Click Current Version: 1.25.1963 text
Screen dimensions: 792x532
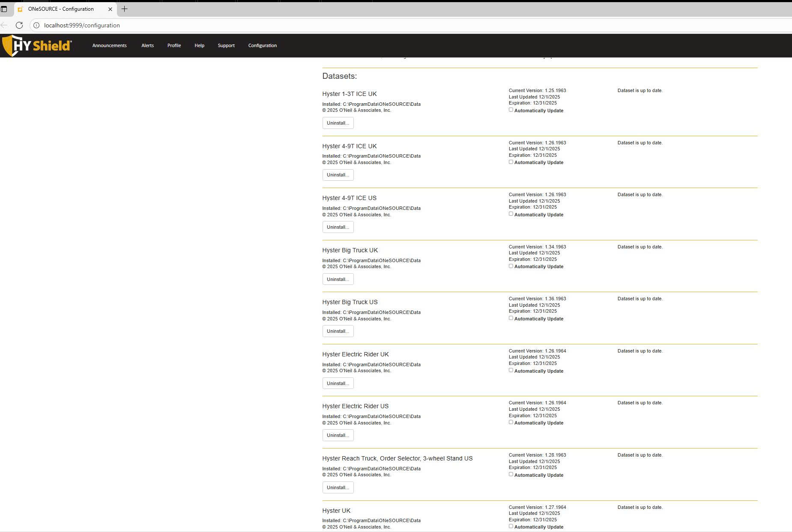point(538,90)
